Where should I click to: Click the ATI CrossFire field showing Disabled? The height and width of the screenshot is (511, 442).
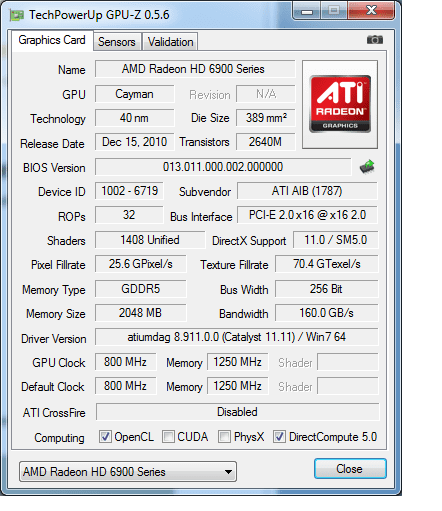pos(238,412)
